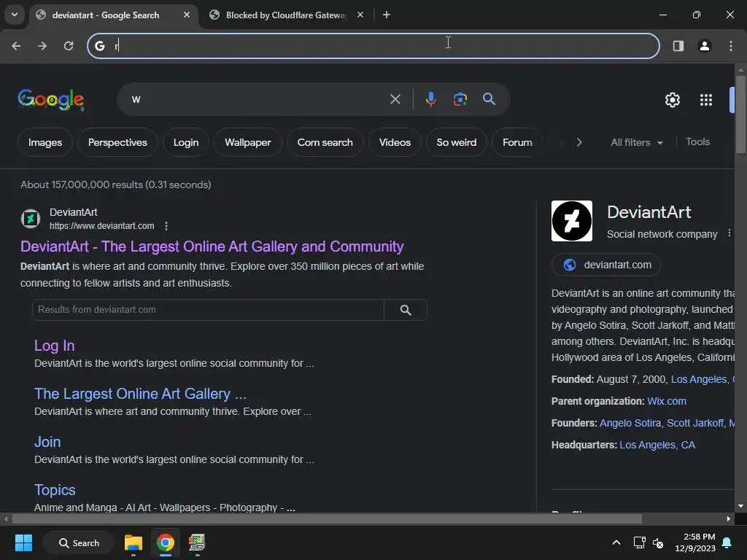747x560 pixels.
Task: Search by image with Lens icon
Action: tap(460, 99)
